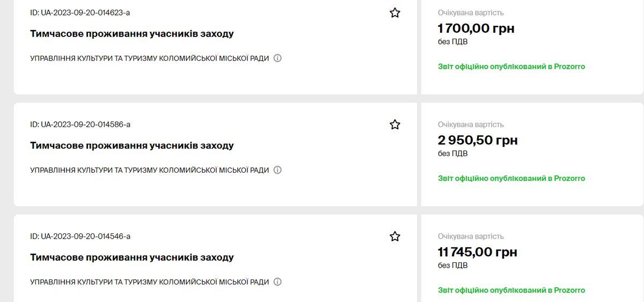Star the tender UA-2023-09-20-014623-a as favorite
The width and height of the screenshot is (644, 302).
(395, 13)
